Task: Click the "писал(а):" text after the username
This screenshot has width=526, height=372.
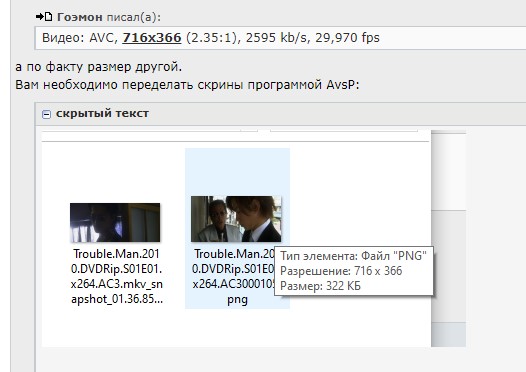Action: 134,17
